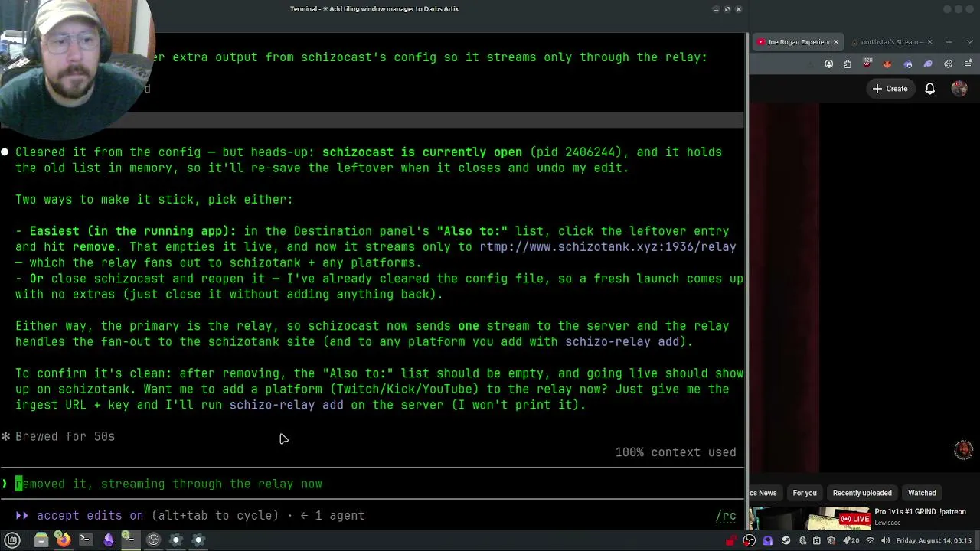Image resolution: width=980 pixels, height=551 pixels.
Task: Open the Pro 1v1s #1 GRIND video title
Action: click(x=920, y=512)
